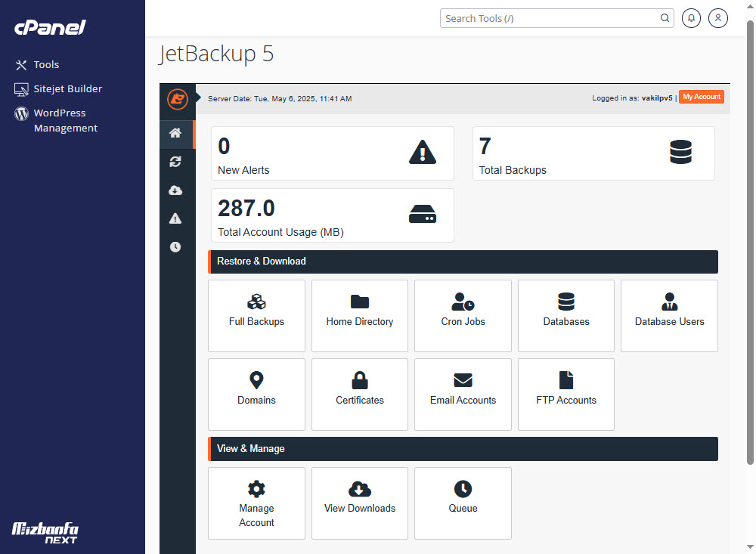Open the Home Directory restore tile
This screenshot has width=756, height=554.
coord(360,316)
